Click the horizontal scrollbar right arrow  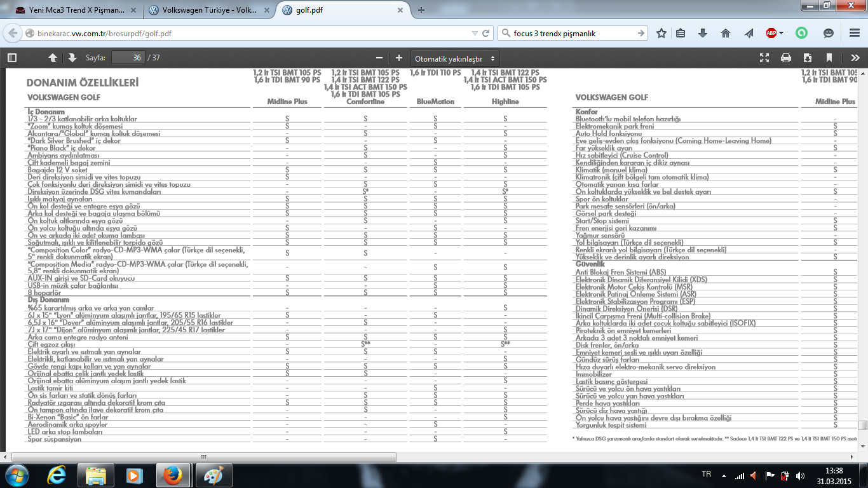click(853, 457)
